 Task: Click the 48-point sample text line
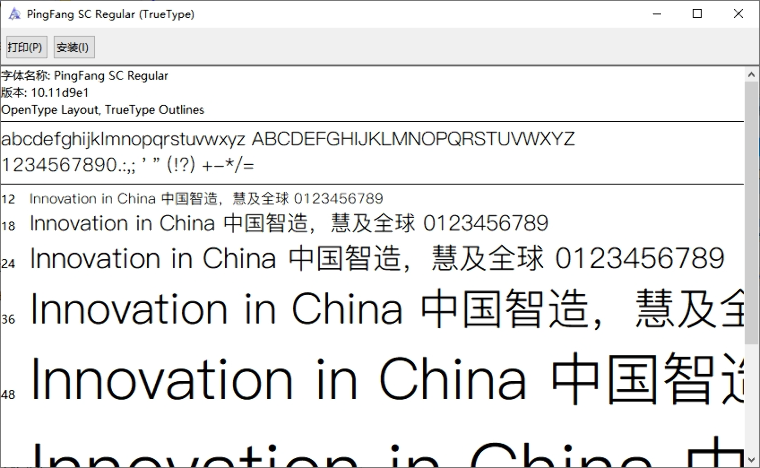(387, 379)
